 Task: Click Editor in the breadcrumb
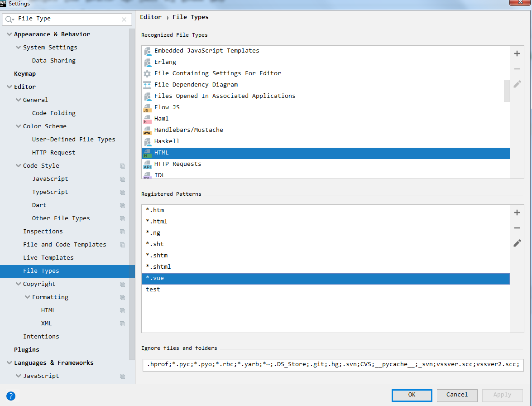point(151,17)
